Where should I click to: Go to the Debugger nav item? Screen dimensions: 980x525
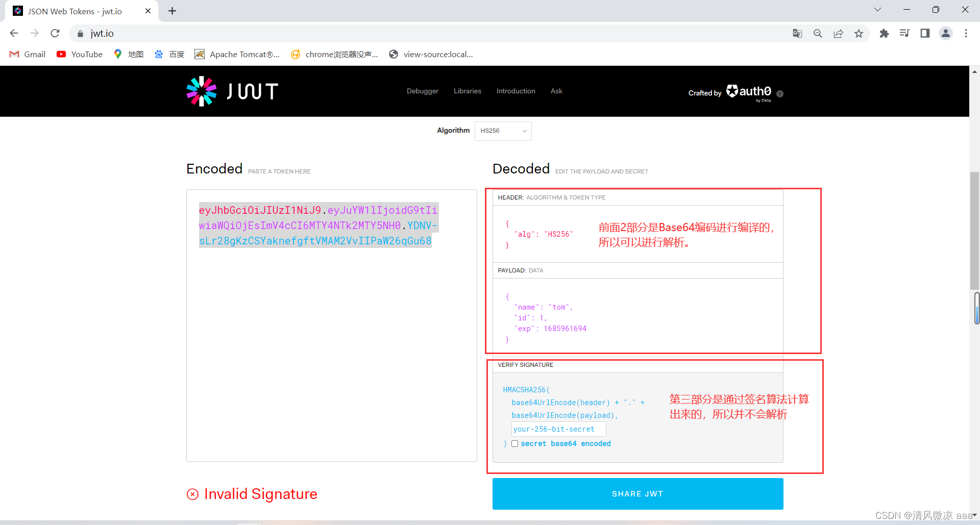[423, 91]
